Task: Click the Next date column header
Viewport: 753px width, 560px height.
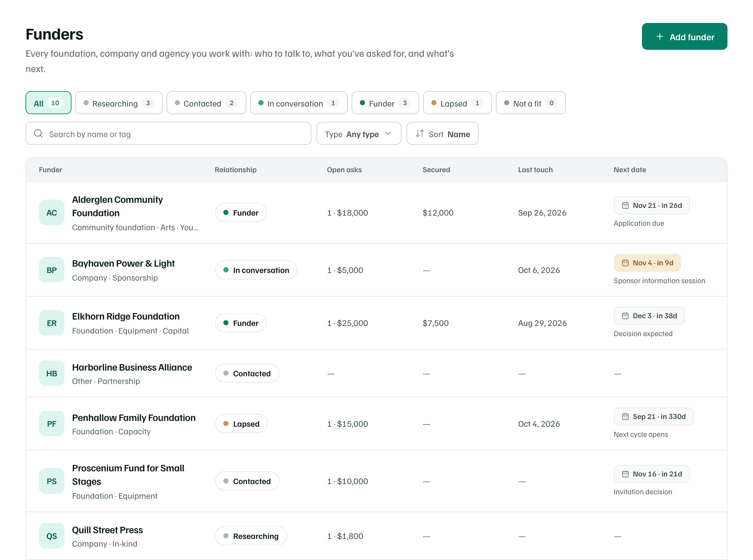Action: [x=630, y=169]
